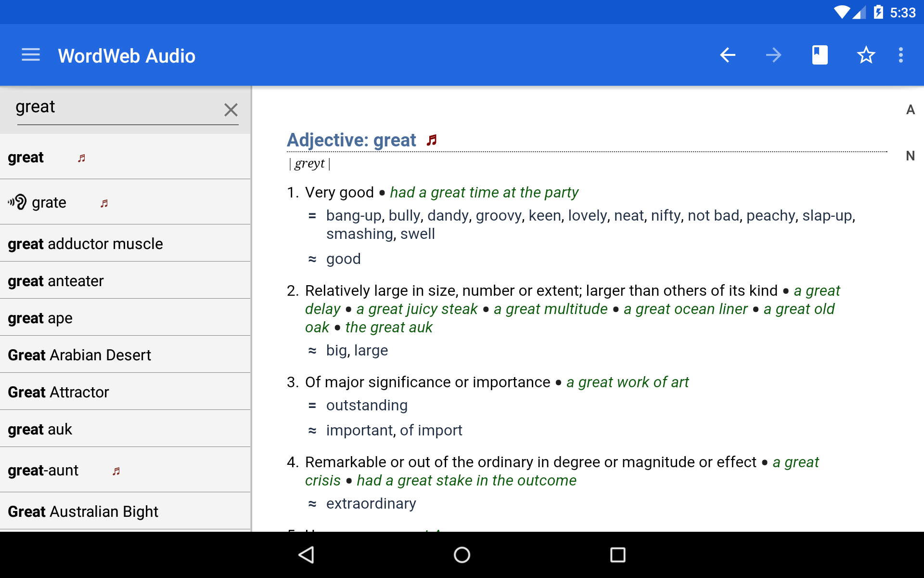Follow the synonym link slap-up
The height and width of the screenshot is (578, 924).
pos(828,216)
